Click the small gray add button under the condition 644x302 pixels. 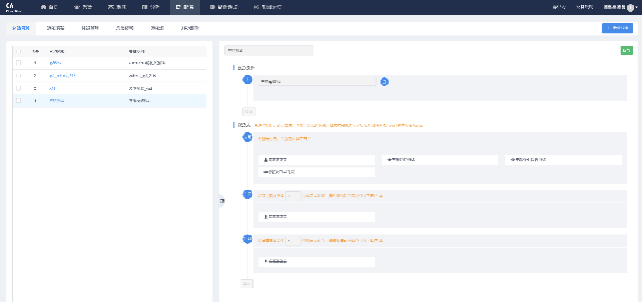pos(249,112)
